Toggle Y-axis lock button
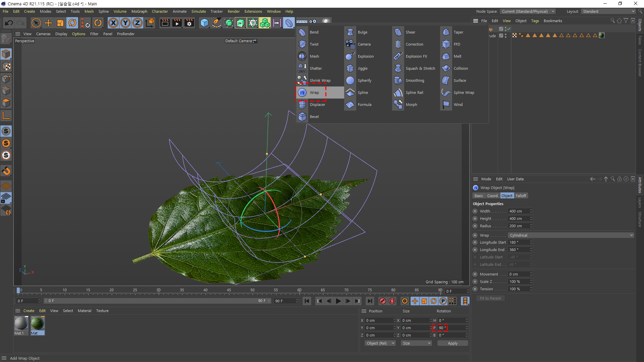This screenshot has width=644, height=362. 125,23
